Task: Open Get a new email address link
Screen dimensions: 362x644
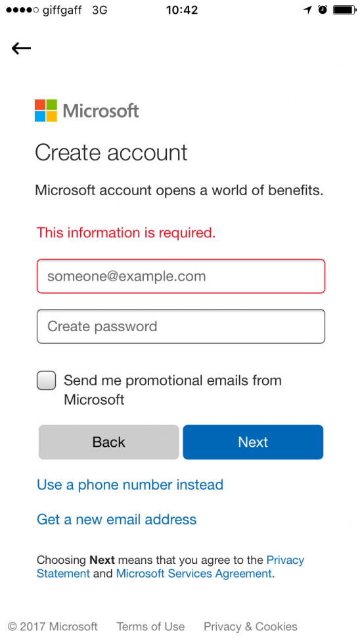Action: coord(116,519)
